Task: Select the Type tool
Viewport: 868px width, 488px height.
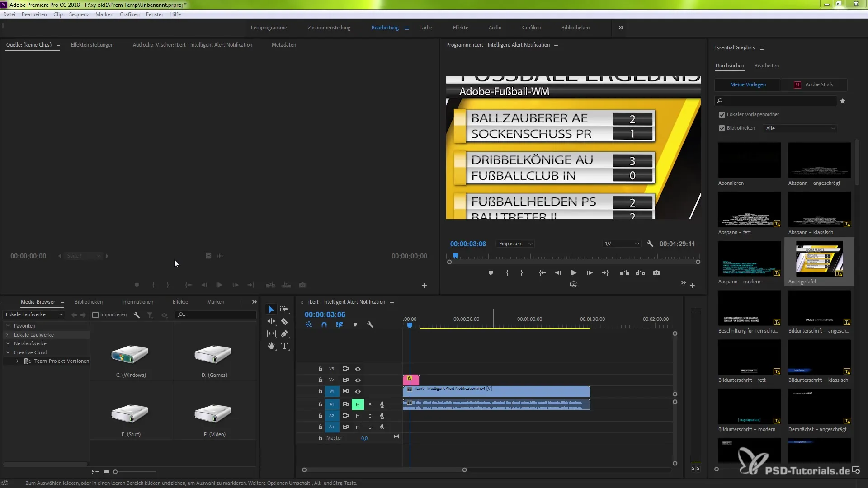Action: [x=284, y=346]
